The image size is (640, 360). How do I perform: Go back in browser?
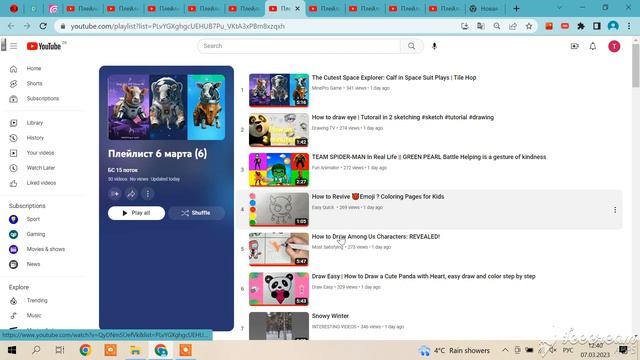tap(11, 26)
